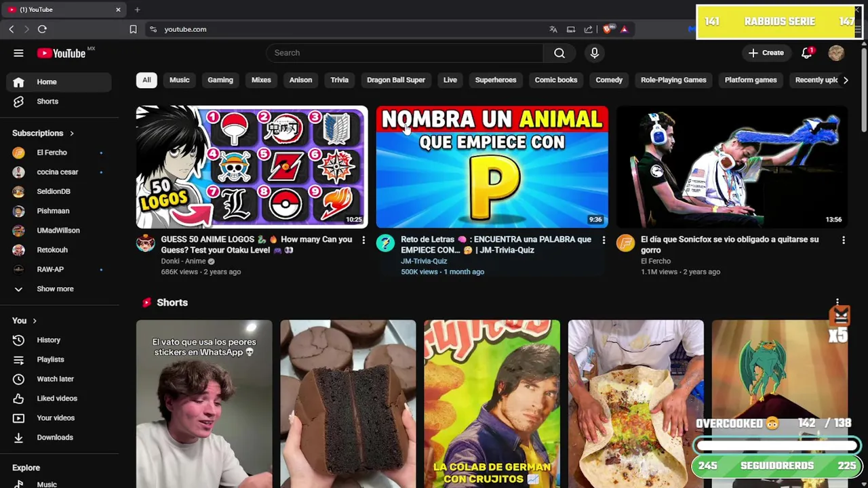Open the Shorts shelf options menu
This screenshot has width=868, height=488.
pos(837,302)
